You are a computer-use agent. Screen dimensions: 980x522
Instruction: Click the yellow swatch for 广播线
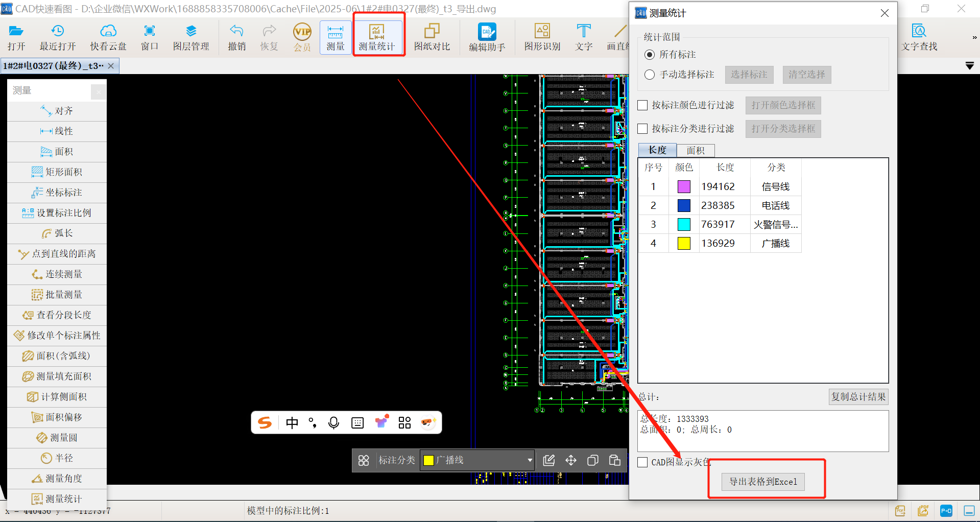[x=684, y=243]
